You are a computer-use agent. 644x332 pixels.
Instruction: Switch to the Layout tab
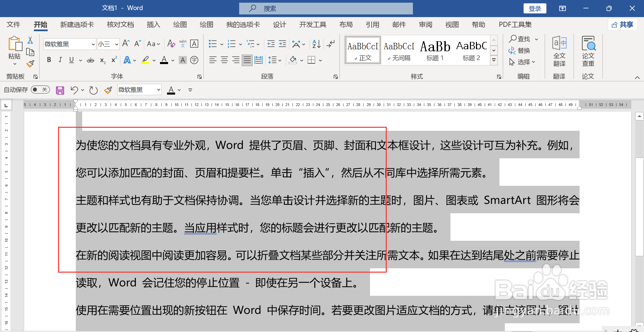click(x=346, y=24)
